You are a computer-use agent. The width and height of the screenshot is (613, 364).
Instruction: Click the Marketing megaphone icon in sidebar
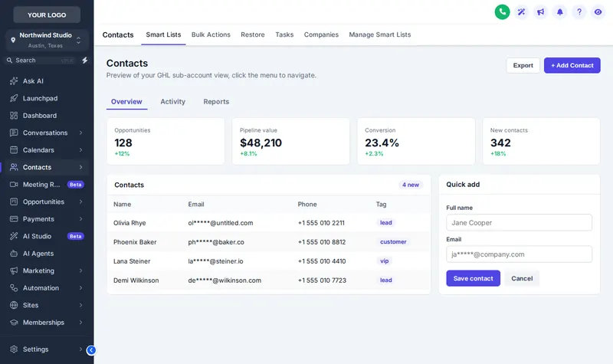[14, 271]
